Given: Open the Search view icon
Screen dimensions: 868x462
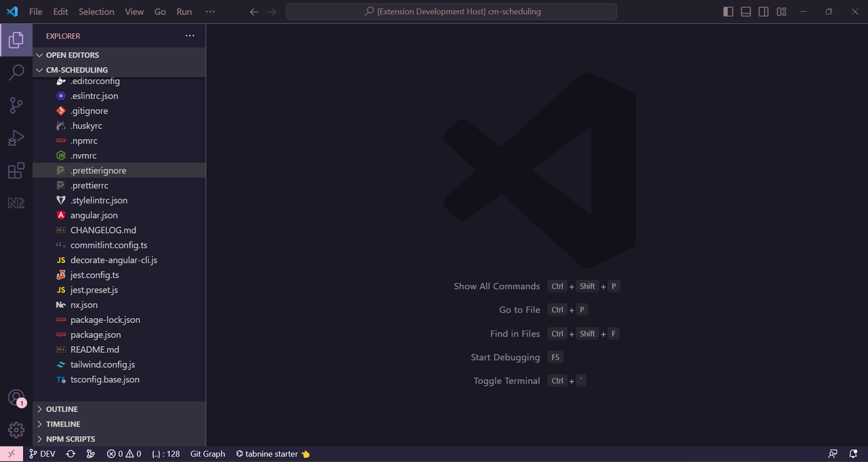Looking at the screenshot, I should click(16, 73).
